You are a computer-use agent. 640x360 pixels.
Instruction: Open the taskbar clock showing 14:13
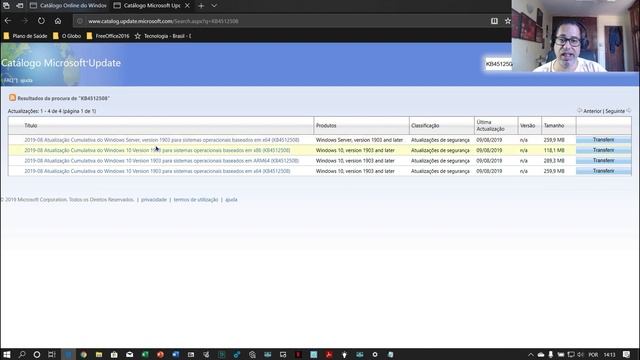[609, 355]
